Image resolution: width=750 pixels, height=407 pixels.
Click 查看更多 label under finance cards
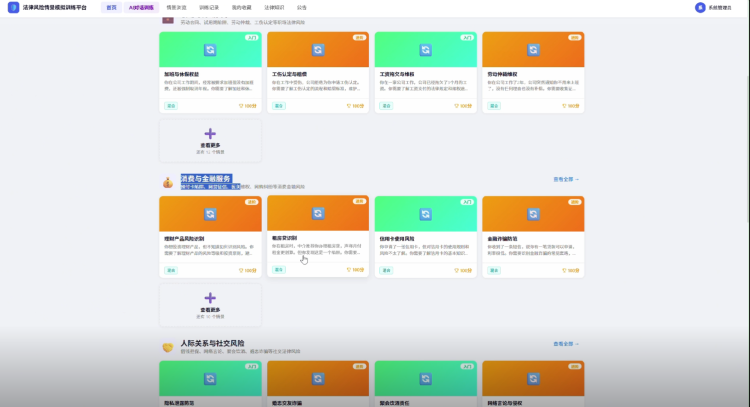(210, 310)
